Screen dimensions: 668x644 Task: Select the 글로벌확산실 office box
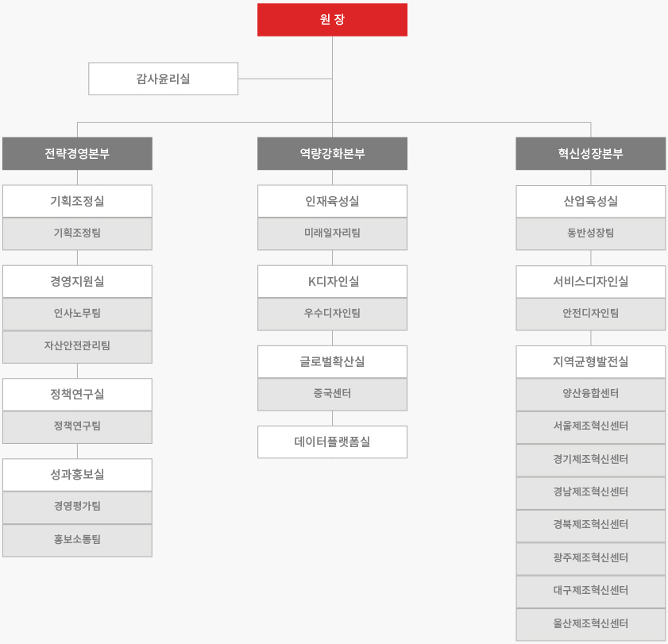pyautogui.click(x=332, y=361)
